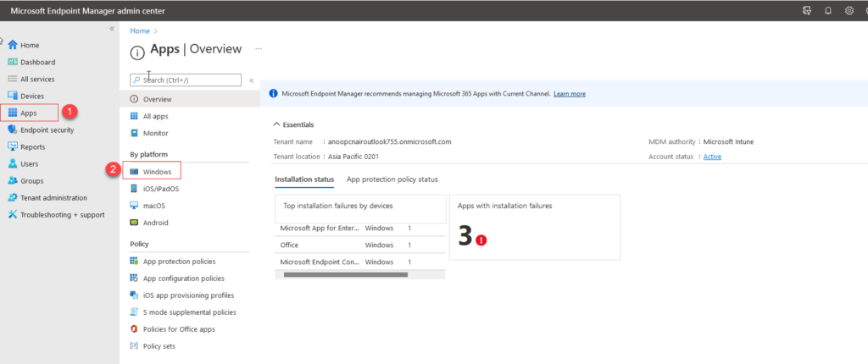Click the Troubleshooting + support wrench icon

(13, 215)
